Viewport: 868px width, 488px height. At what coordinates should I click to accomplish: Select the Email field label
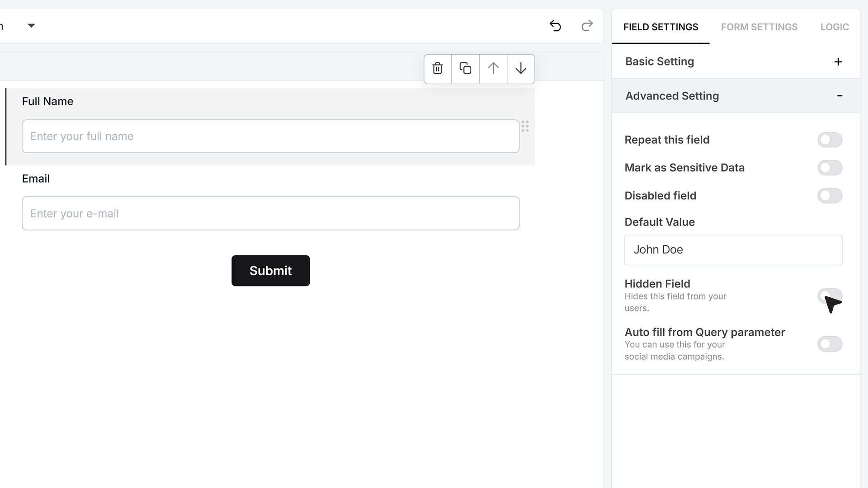[x=36, y=178]
